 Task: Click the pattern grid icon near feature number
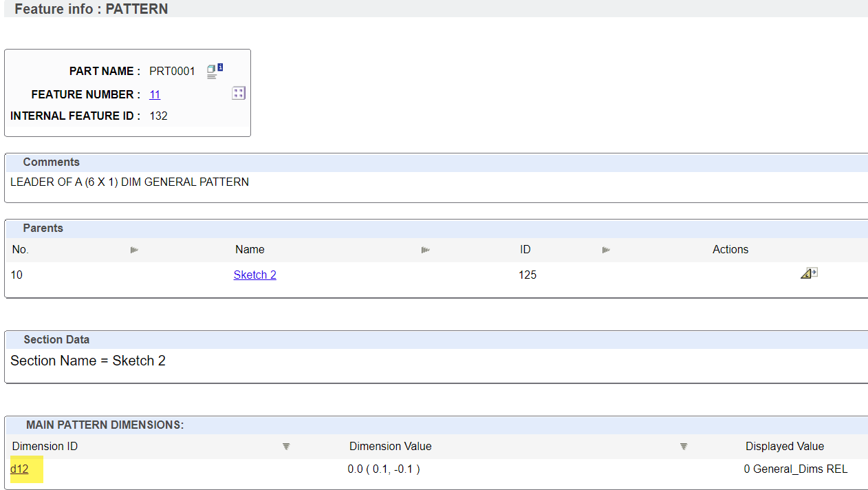(x=238, y=92)
